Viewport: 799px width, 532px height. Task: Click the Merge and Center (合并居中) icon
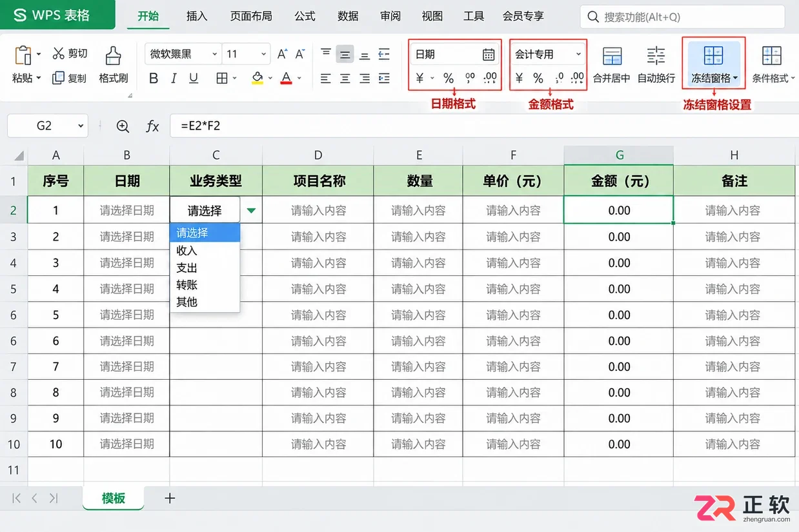612,56
